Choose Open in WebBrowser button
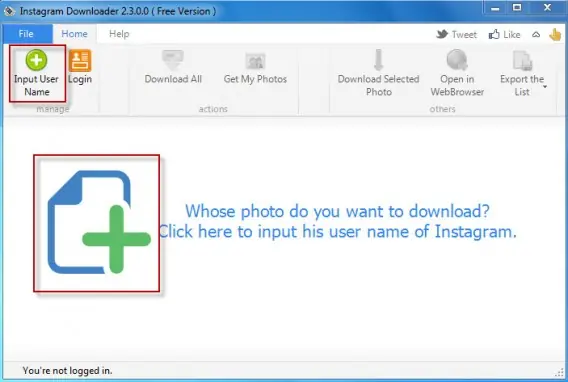The height and width of the screenshot is (382, 568). [x=457, y=73]
